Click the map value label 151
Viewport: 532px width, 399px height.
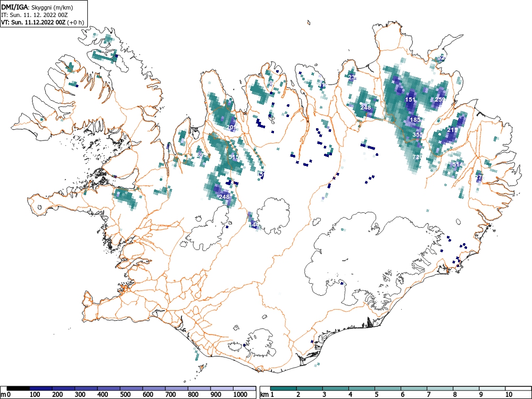tap(411, 99)
